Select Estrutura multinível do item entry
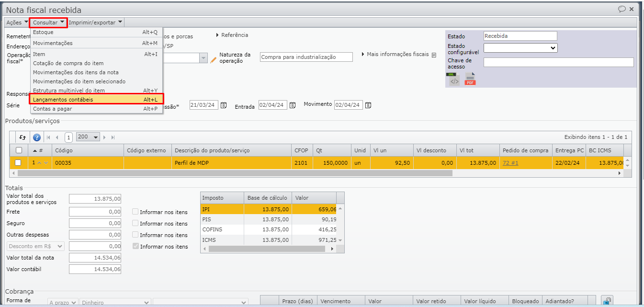 [x=96, y=91]
